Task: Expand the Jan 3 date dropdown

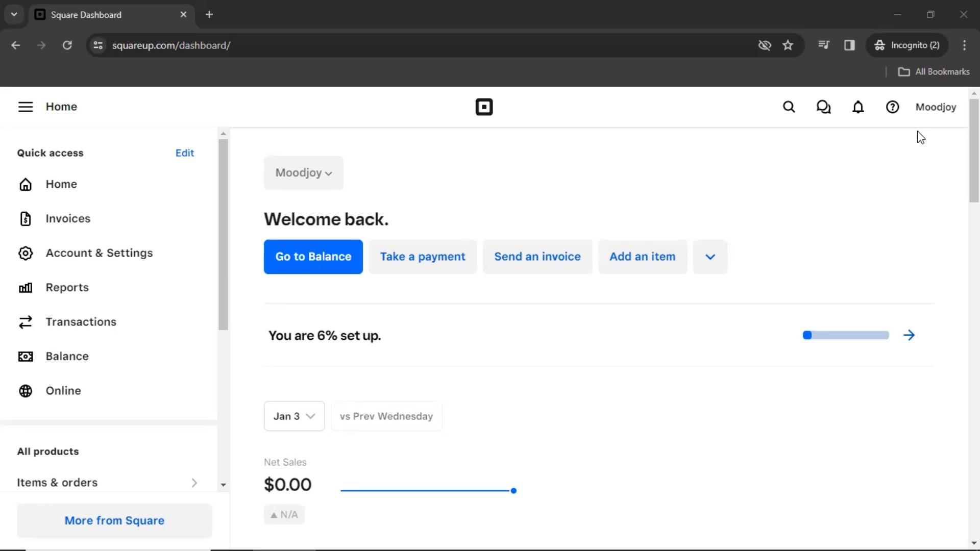Action: point(293,416)
